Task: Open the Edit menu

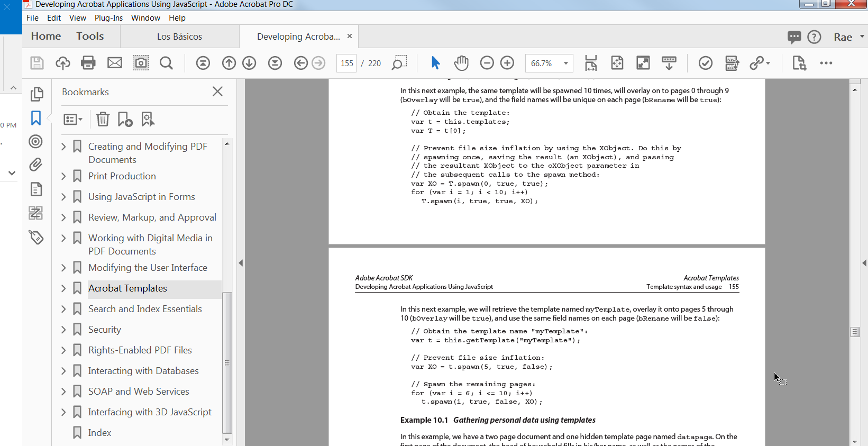Action: (54, 17)
